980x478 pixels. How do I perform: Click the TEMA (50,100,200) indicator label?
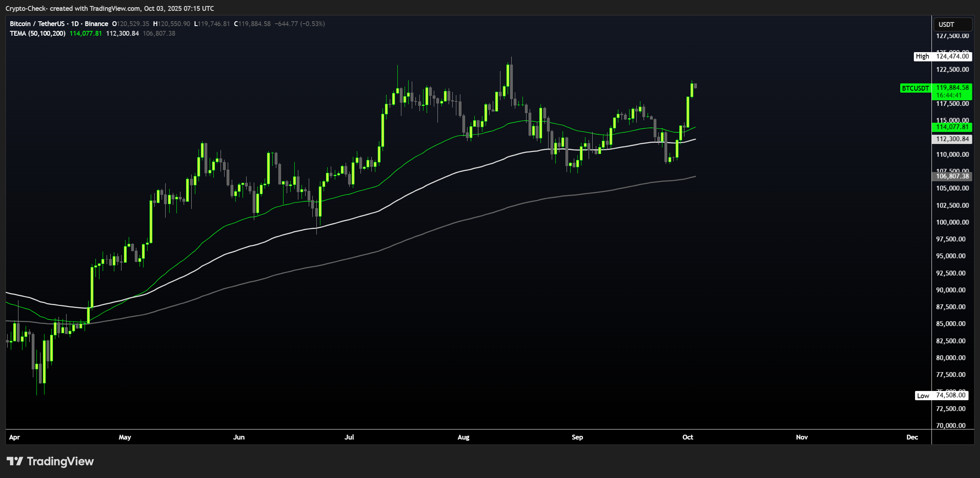click(x=38, y=33)
